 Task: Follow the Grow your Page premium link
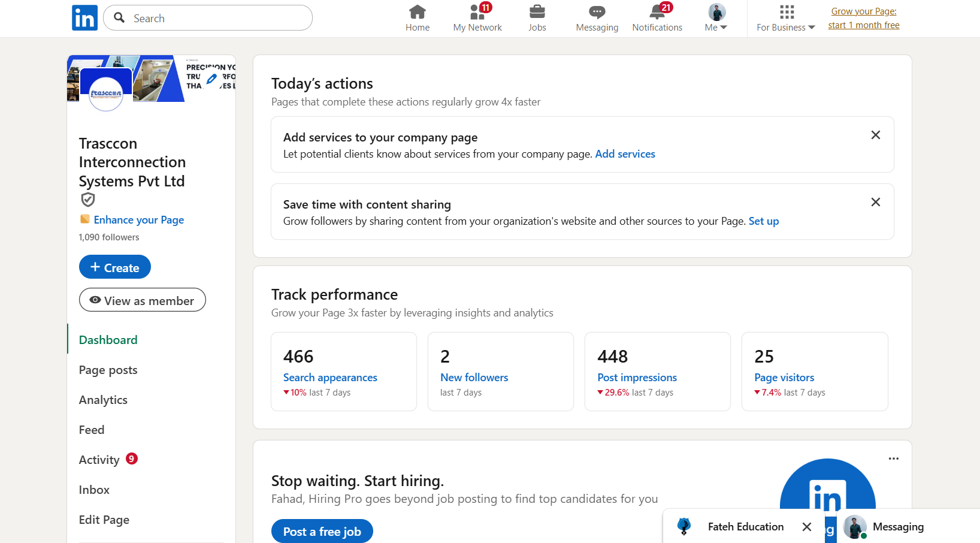tap(864, 18)
